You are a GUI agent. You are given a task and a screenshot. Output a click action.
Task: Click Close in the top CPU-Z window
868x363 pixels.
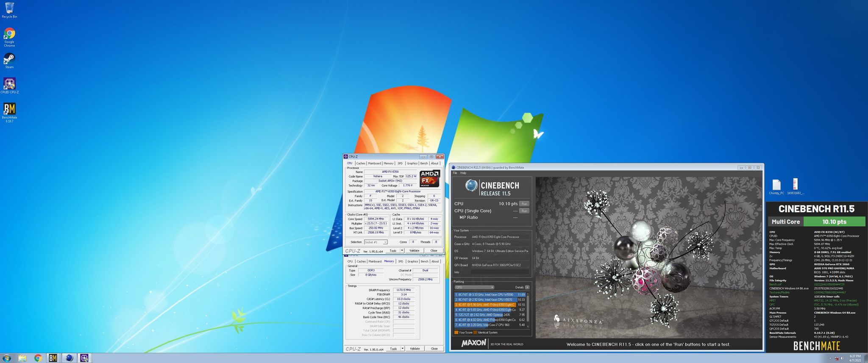coord(434,251)
